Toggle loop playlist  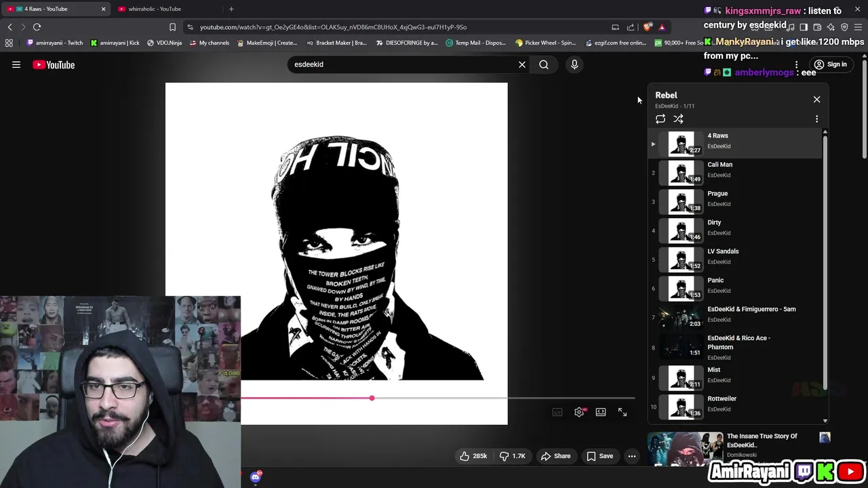[660, 119]
